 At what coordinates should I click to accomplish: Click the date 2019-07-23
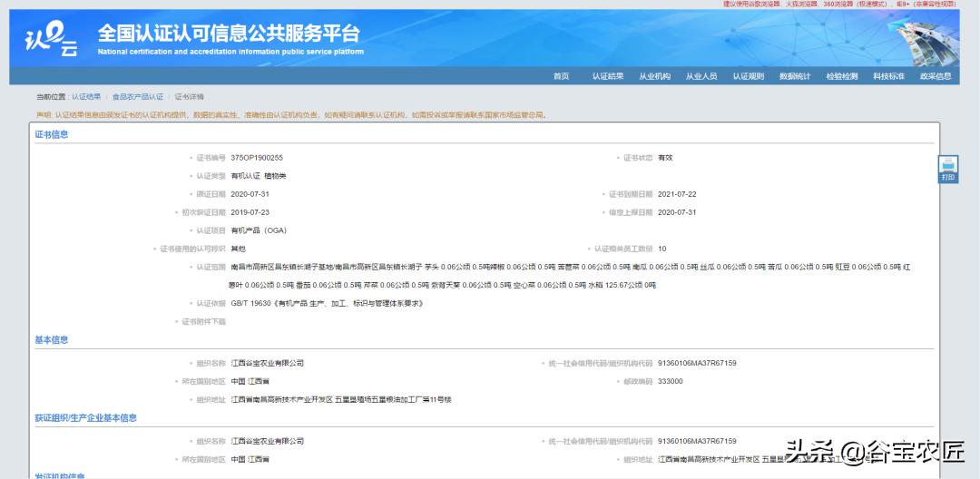(x=250, y=212)
